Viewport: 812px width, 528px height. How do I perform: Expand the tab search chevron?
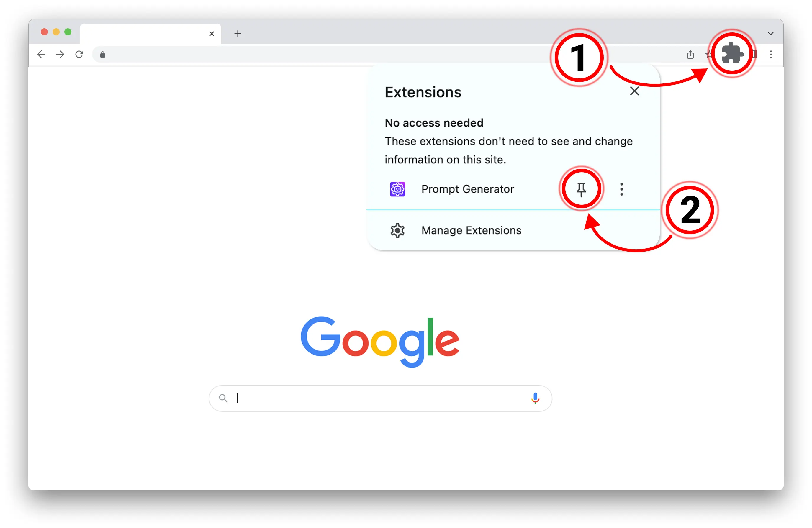pyautogui.click(x=770, y=33)
